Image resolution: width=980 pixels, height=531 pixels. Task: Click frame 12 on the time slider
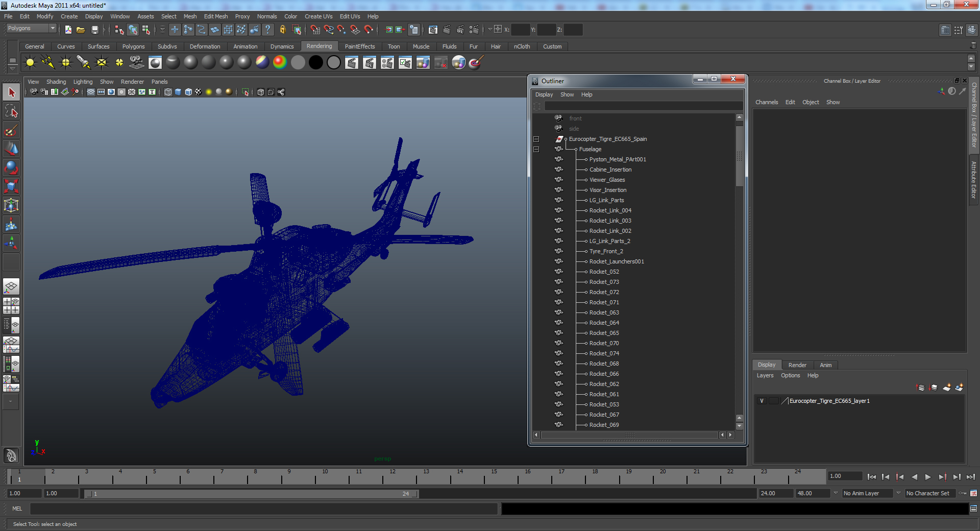point(393,477)
